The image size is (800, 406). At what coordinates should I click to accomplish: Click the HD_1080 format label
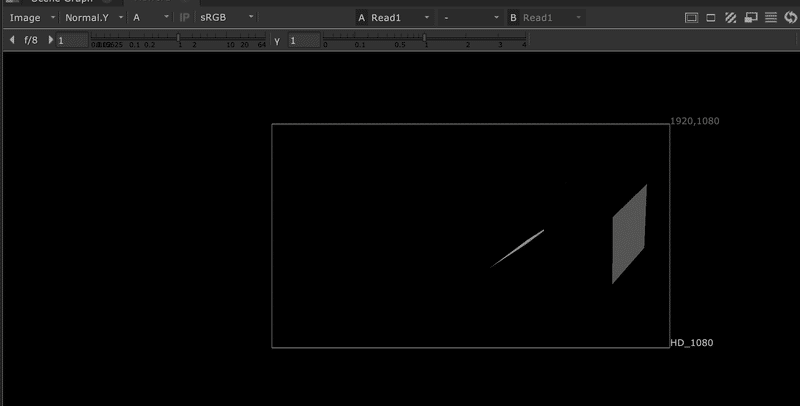(691, 343)
